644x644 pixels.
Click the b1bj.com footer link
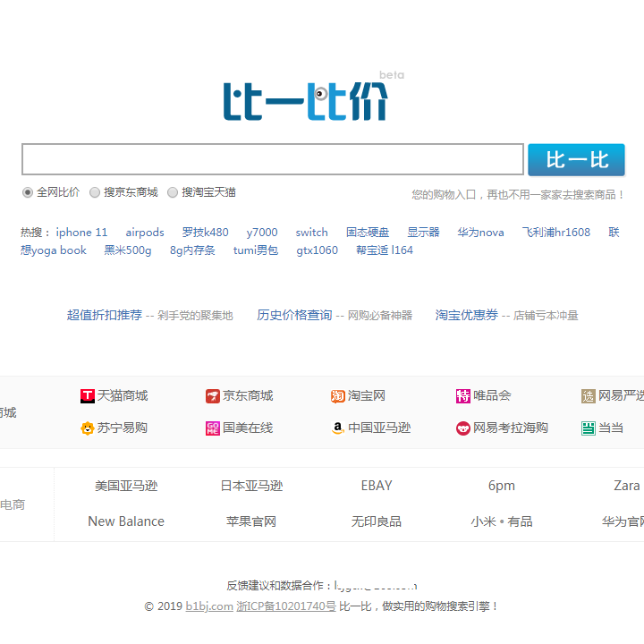(209, 606)
